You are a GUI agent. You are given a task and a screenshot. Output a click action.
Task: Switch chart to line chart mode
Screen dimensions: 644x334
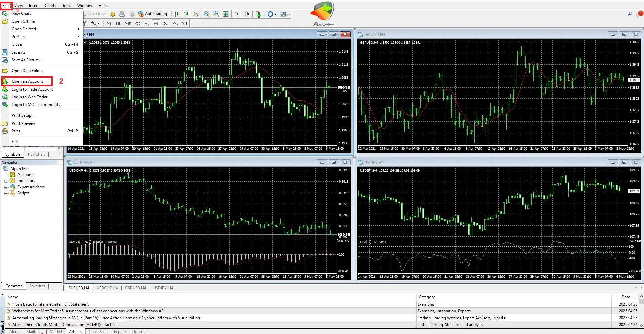pyautogui.click(x=196, y=14)
